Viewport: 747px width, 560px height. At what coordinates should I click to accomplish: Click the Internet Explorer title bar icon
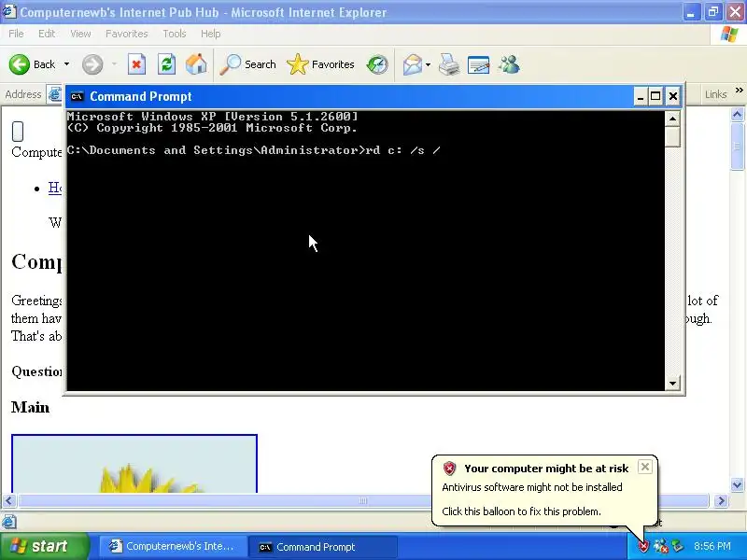pos(9,11)
